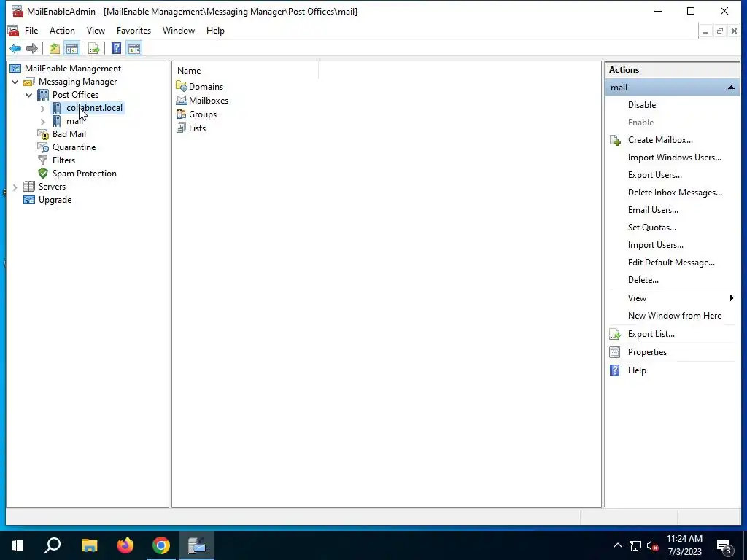
Task: Open the Action menu
Action: click(63, 31)
